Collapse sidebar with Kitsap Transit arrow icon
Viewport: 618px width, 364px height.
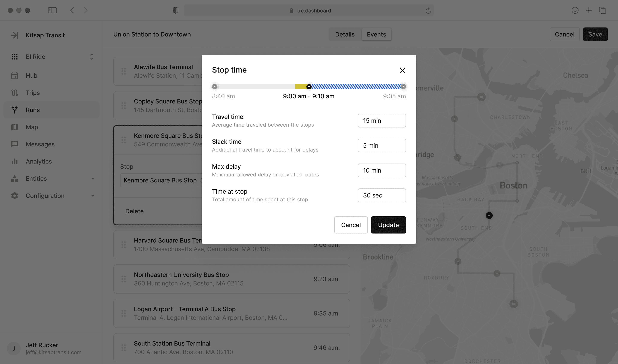(x=14, y=35)
